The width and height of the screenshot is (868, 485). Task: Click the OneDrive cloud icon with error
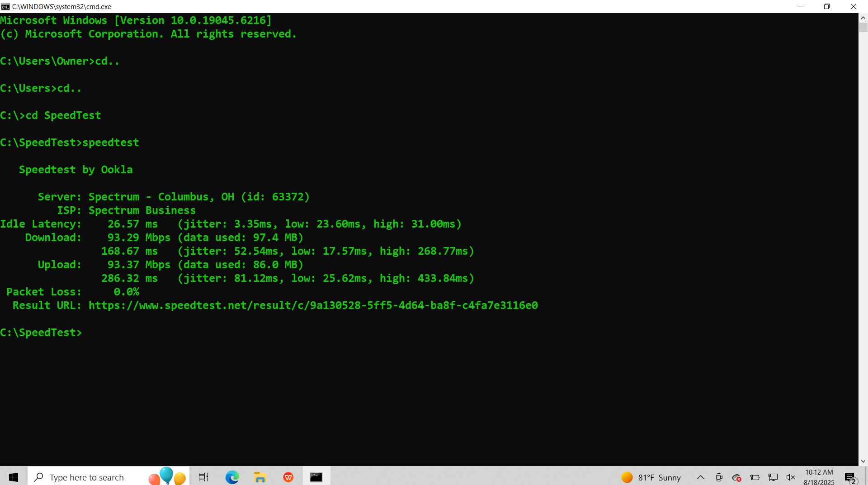736,477
